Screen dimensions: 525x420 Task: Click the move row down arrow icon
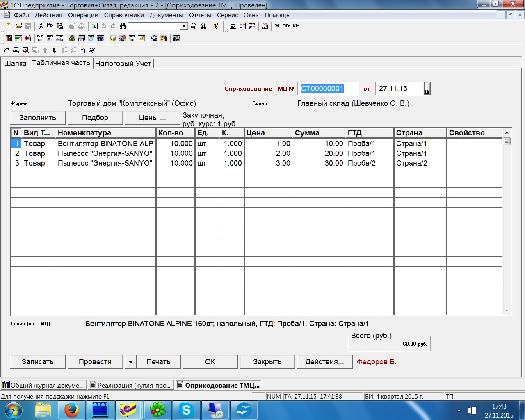pyautogui.click(x=54, y=50)
